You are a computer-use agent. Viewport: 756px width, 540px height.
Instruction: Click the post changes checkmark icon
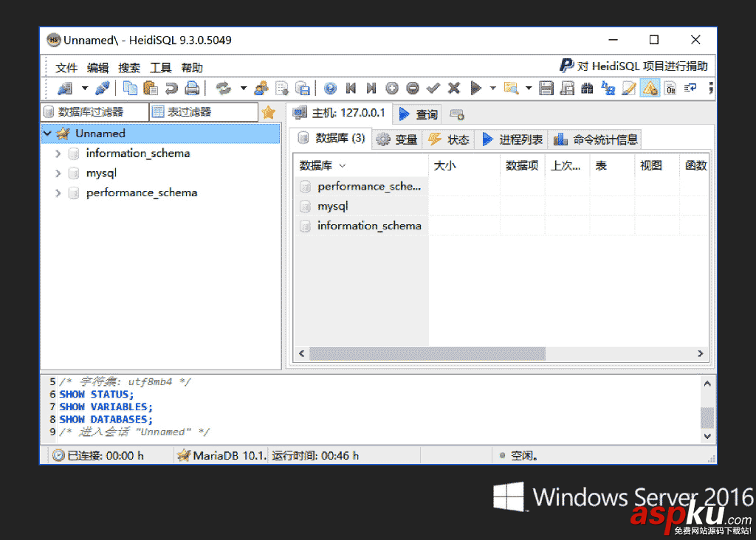point(433,88)
